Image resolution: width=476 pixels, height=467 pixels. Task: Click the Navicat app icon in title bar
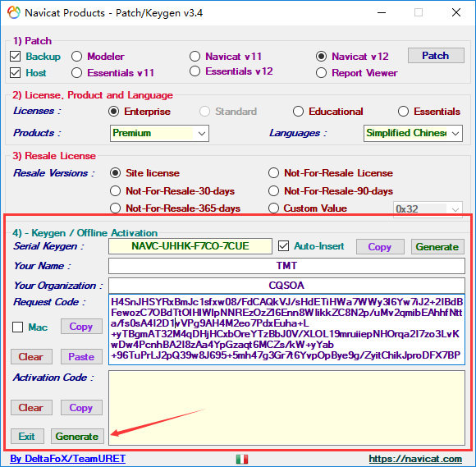[14, 13]
